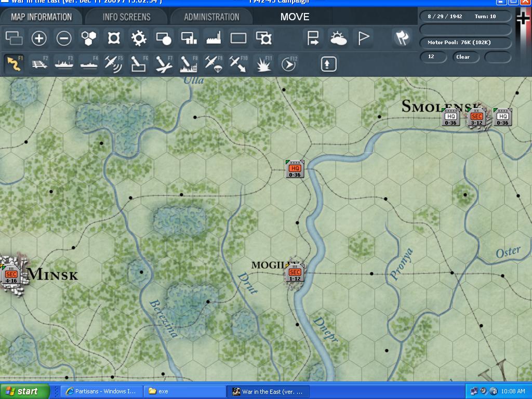Viewport: 532px width, 399px height.
Task: Toggle the weather sun-and-cloud icon
Action: pyautogui.click(x=338, y=38)
